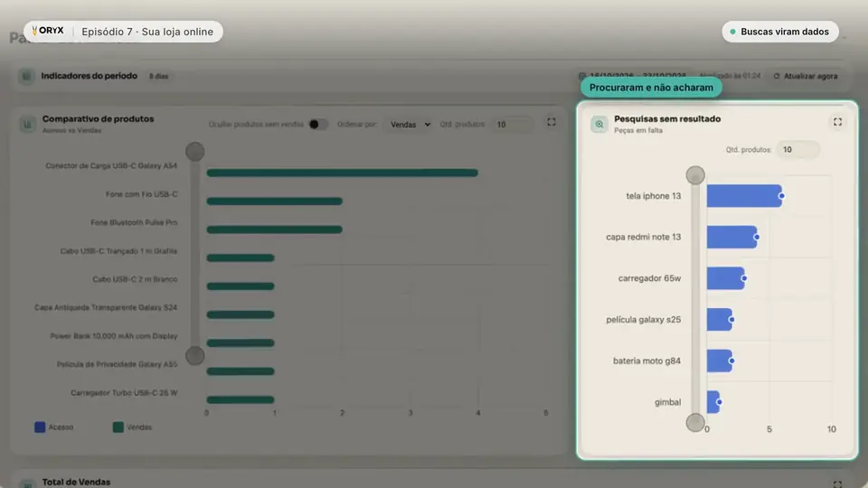
Task: Toggle Acesso legend blue swatch
Action: 40,427
